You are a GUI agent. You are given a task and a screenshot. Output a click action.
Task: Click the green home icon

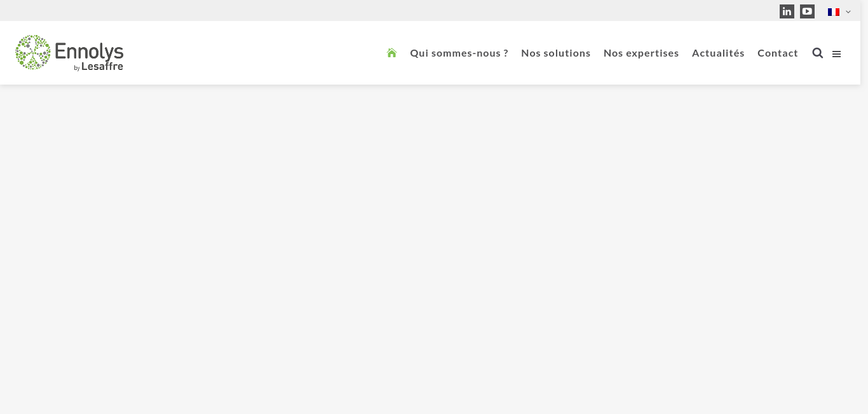pos(391,53)
